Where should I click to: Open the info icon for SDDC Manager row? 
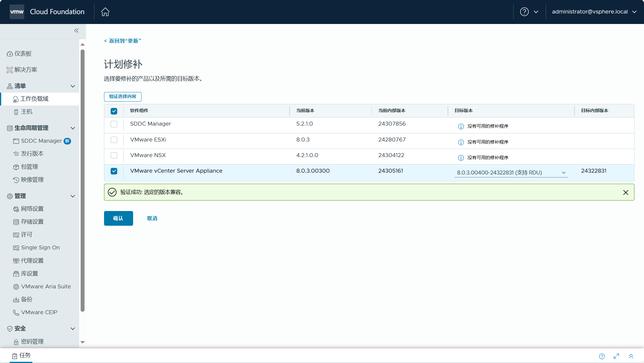(x=461, y=126)
